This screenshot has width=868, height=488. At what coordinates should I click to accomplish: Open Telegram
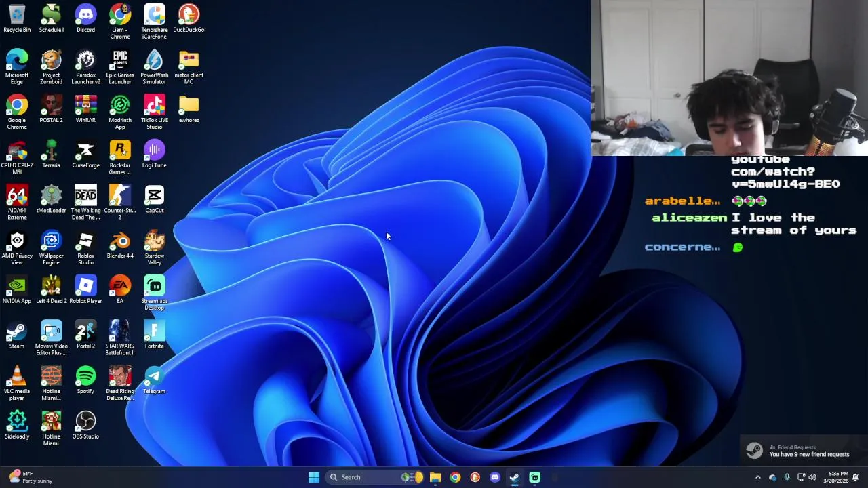(x=155, y=380)
